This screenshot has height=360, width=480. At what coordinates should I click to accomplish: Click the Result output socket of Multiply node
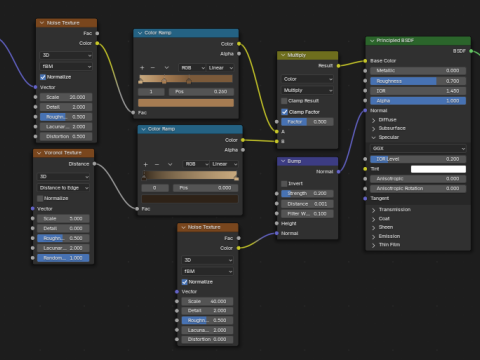click(x=338, y=66)
